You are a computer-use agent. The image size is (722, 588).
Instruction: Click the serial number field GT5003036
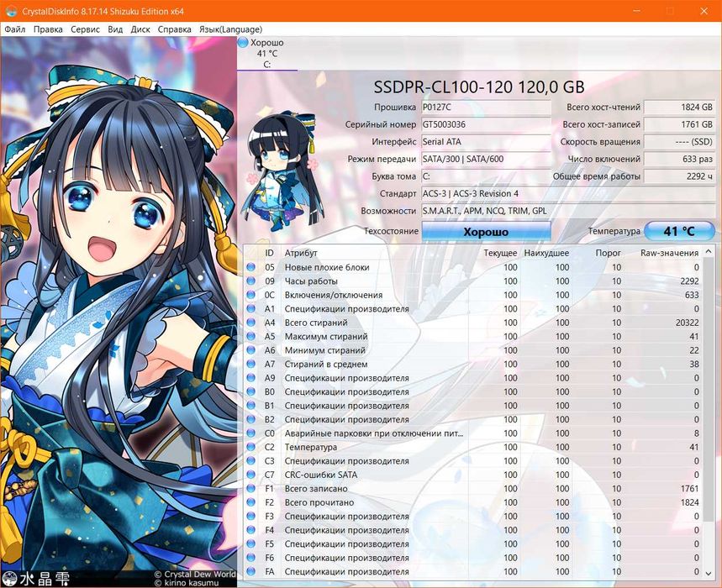(x=487, y=124)
